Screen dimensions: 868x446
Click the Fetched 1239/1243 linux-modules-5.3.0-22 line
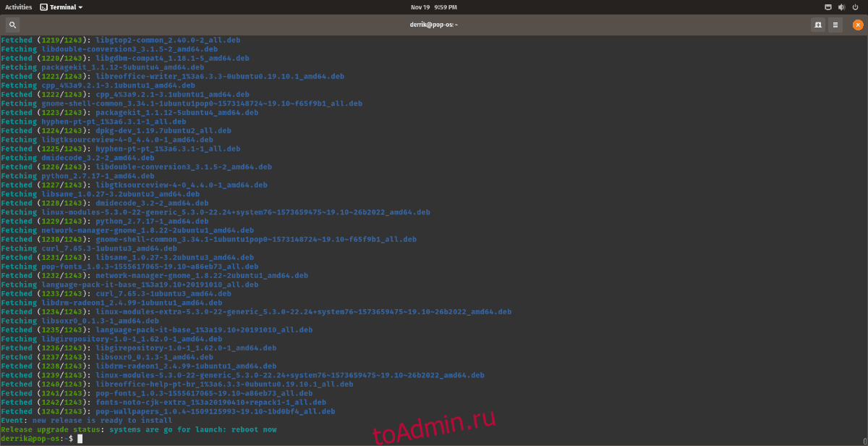(242, 375)
